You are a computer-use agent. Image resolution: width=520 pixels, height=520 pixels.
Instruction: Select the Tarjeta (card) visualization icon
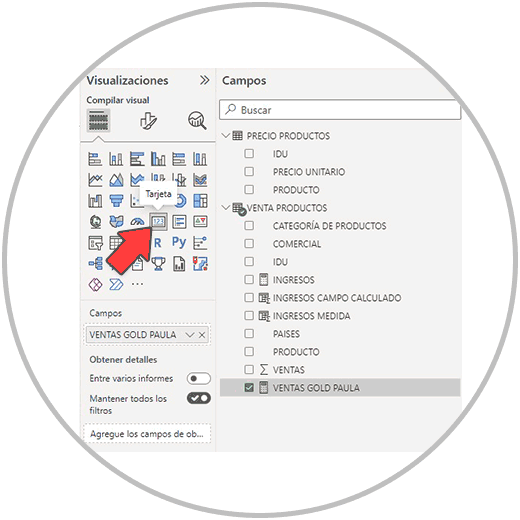pos(158,222)
